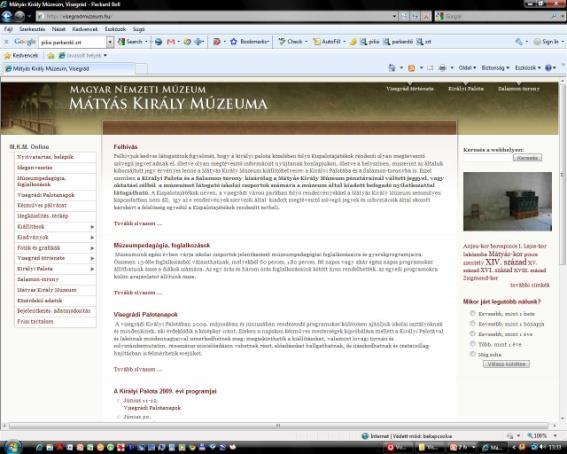Open the Kedvencek menu in the menu bar
The width and height of the screenshot is (567, 454).
coord(85,29)
